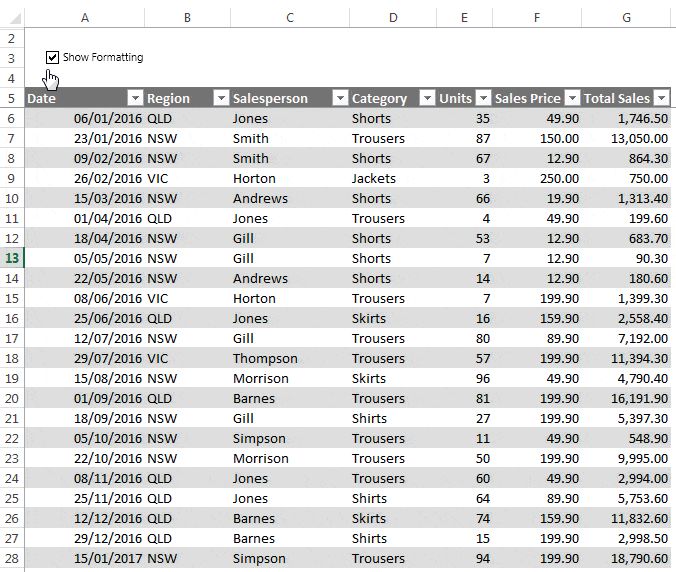Open the Category column filter dropdown
676x572 pixels.
427,98
